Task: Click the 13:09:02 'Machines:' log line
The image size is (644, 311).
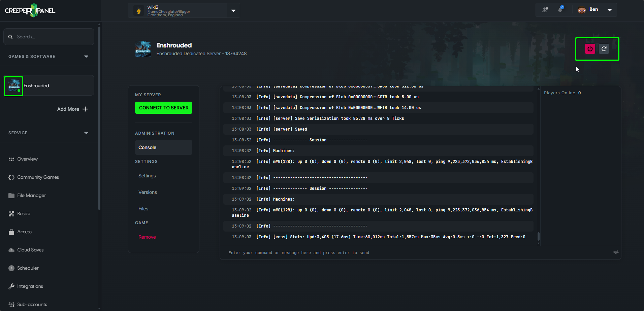Action: pos(378,199)
